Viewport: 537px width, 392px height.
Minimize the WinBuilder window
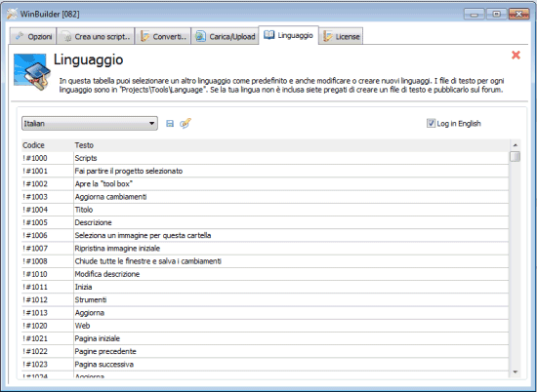coord(475,14)
